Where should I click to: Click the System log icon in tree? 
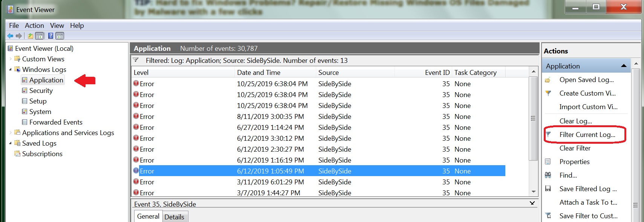(24, 111)
